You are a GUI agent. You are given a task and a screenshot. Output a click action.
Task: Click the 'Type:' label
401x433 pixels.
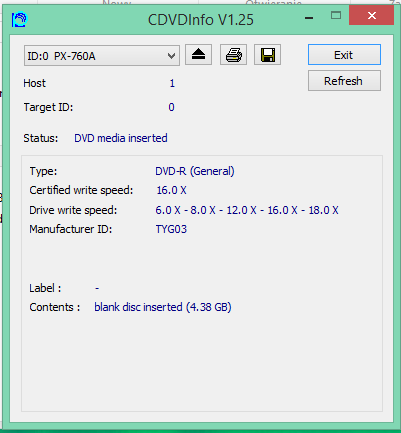43,171
